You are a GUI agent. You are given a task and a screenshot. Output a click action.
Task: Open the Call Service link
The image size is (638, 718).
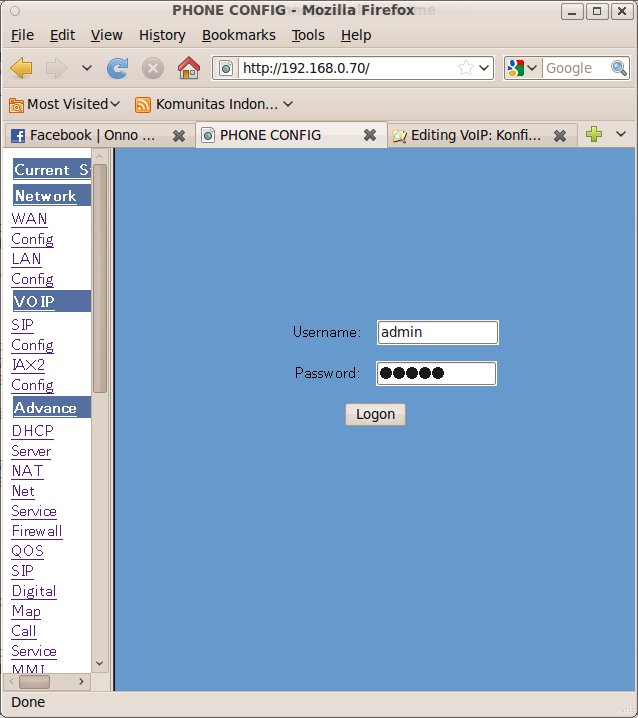(34, 641)
